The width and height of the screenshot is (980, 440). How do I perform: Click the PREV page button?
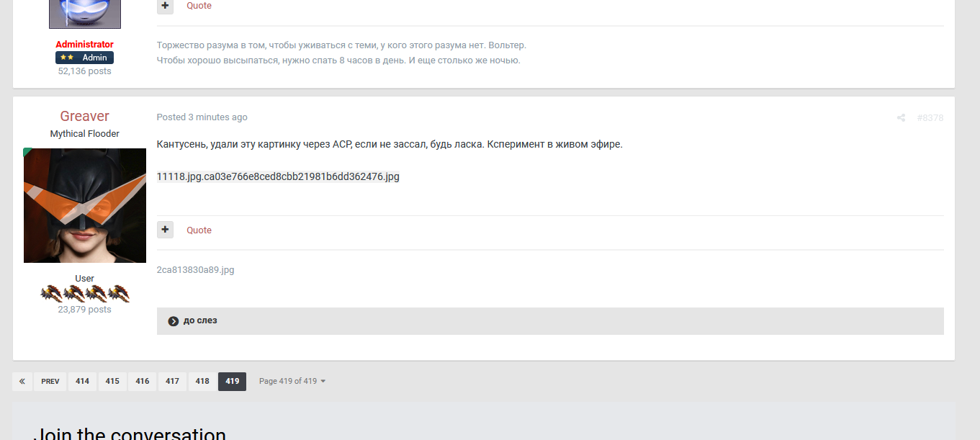pos(49,381)
